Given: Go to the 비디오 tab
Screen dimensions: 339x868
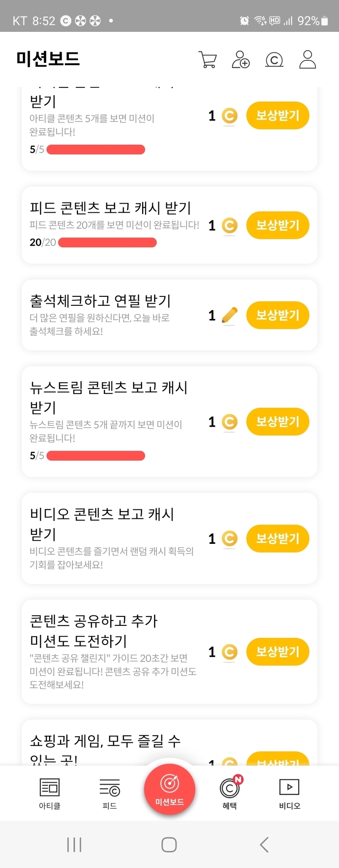Looking at the screenshot, I should [289, 793].
